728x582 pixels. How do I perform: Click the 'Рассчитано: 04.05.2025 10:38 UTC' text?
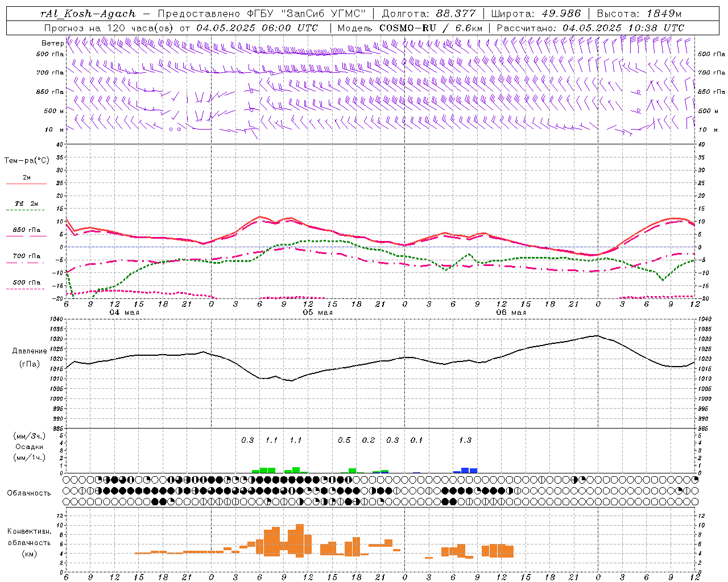[x=590, y=28]
